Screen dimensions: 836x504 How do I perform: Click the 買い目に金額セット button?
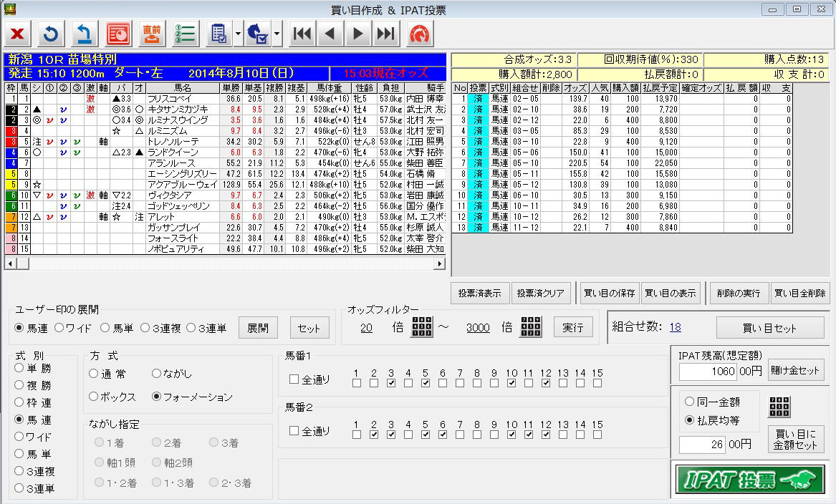tap(795, 440)
